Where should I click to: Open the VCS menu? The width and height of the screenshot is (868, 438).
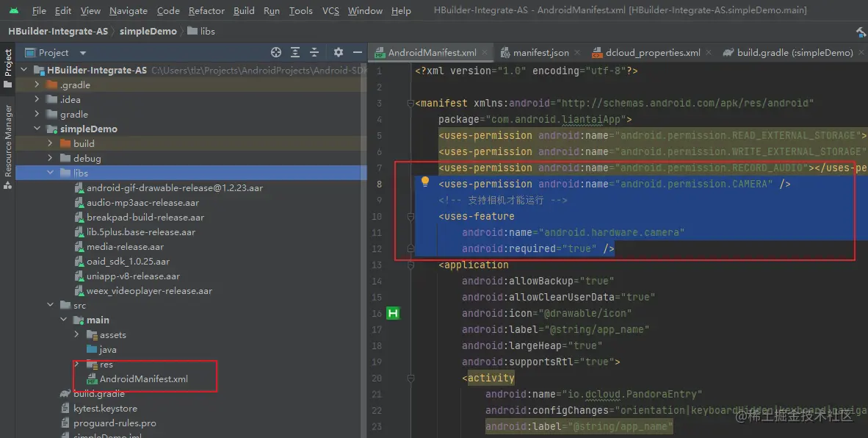point(330,10)
